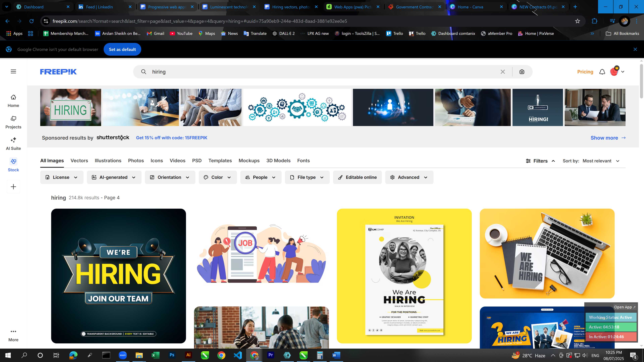644x362 pixels.
Task: Open the account avatar dropdown
Action: tap(617, 71)
